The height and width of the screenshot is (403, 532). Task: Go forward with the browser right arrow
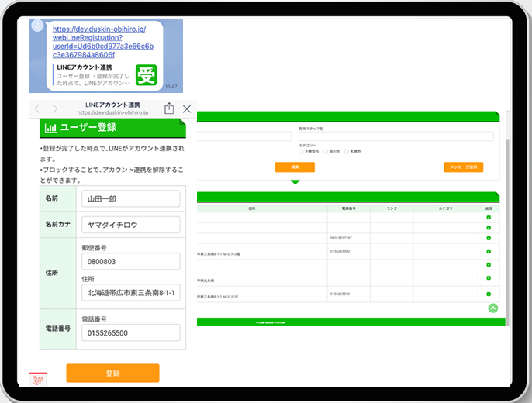point(55,108)
